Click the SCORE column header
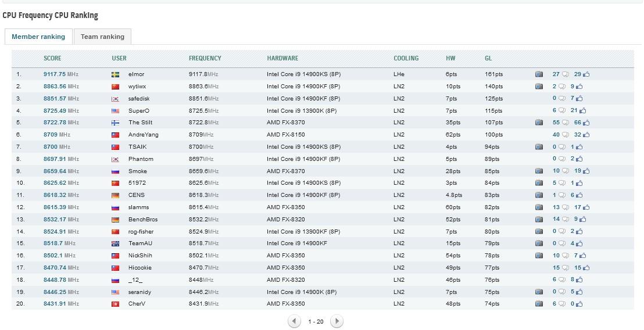This screenshot has width=644, height=330. tap(52, 58)
